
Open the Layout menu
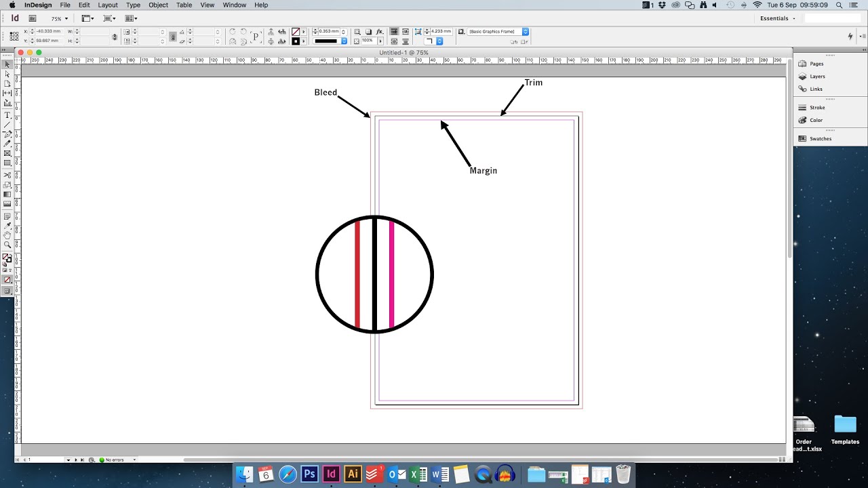coord(108,5)
